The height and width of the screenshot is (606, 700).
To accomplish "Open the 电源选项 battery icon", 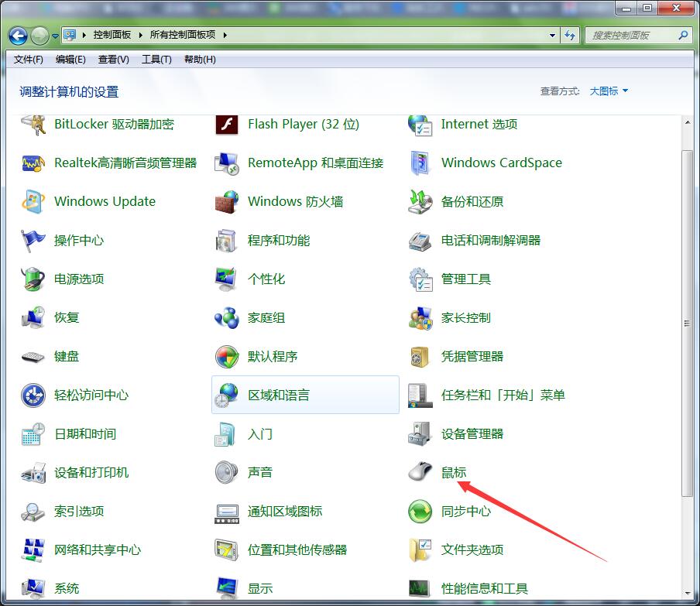I will (x=33, y=279).
